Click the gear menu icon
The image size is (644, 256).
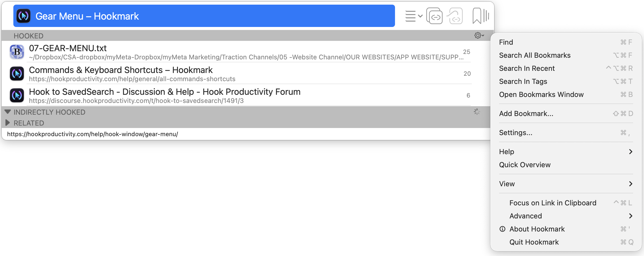(x=479, y=35)
